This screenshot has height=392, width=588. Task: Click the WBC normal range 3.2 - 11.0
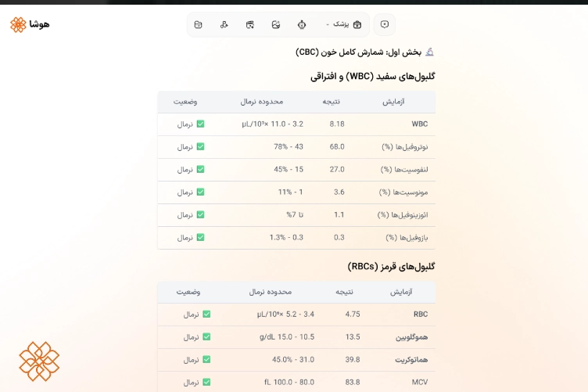[273, 124]
